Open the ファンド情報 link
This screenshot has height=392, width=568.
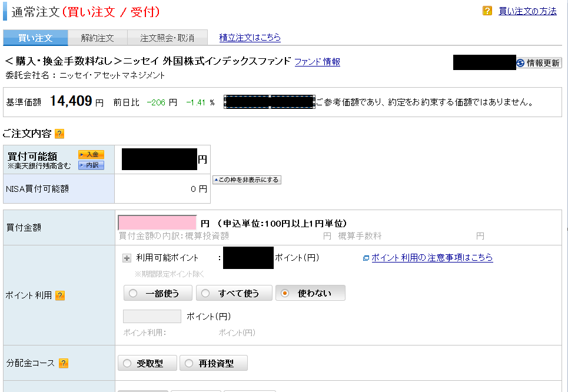click(317, 61)
